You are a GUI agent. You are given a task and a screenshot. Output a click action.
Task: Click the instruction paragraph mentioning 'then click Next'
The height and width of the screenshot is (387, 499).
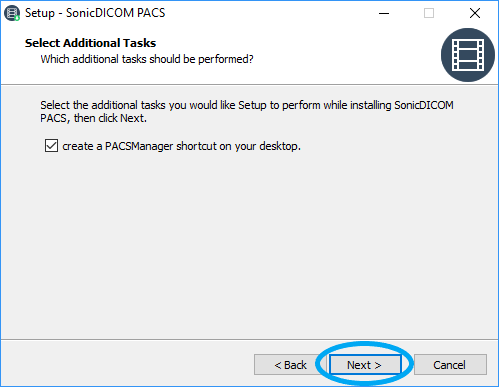pos(247,112)
